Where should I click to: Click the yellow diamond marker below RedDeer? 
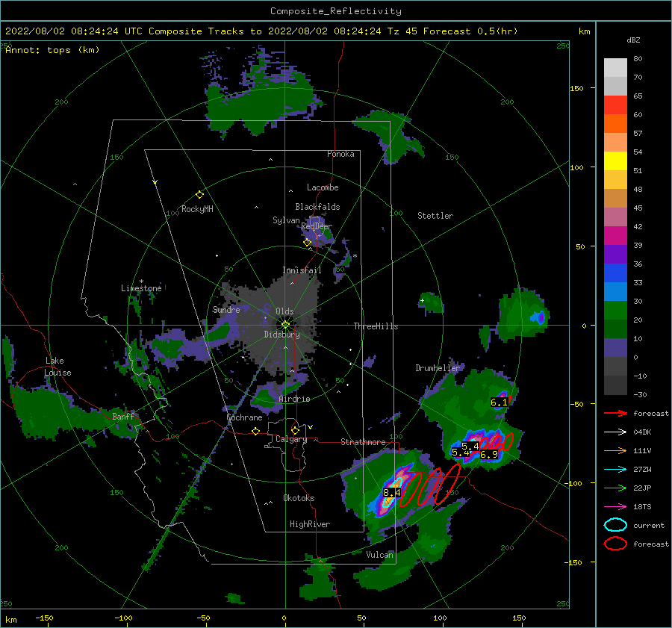(307, 243)
